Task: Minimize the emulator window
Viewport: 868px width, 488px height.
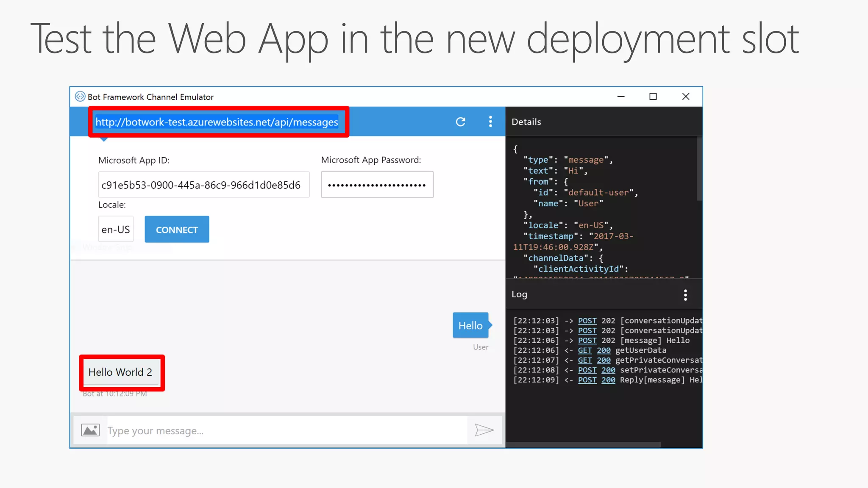Action: 621,97
